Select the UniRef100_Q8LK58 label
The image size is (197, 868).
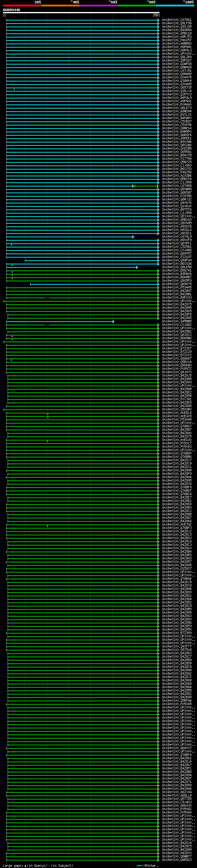point(177,267)
